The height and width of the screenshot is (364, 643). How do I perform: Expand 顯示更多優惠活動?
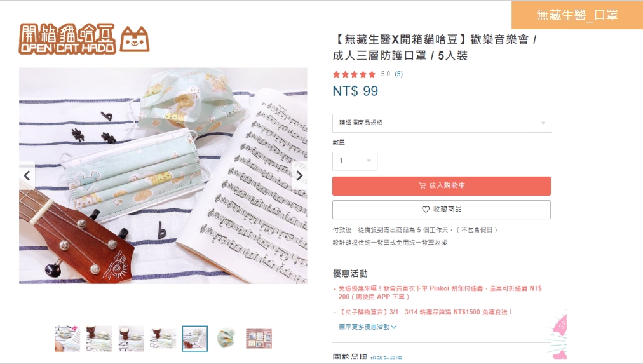point(367,327)
